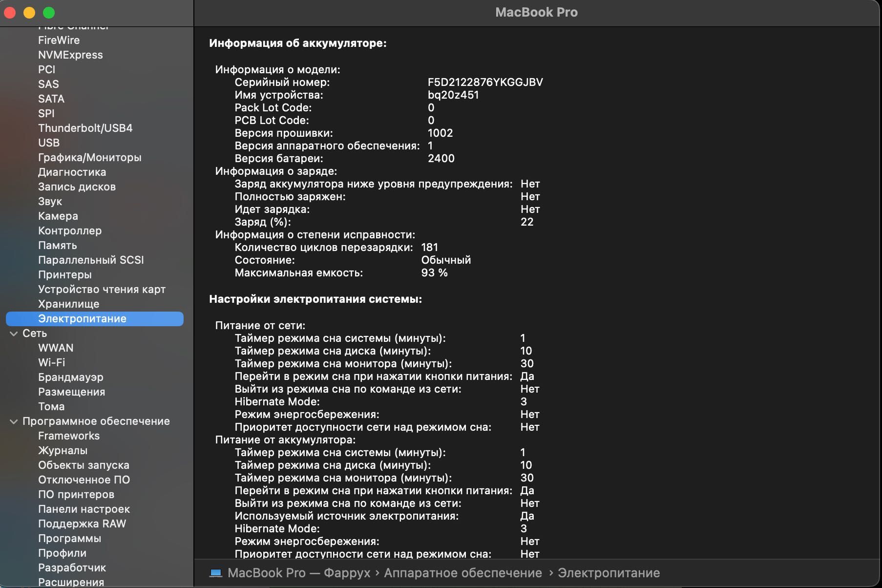Click device name value bq20z451

point(453,95)
